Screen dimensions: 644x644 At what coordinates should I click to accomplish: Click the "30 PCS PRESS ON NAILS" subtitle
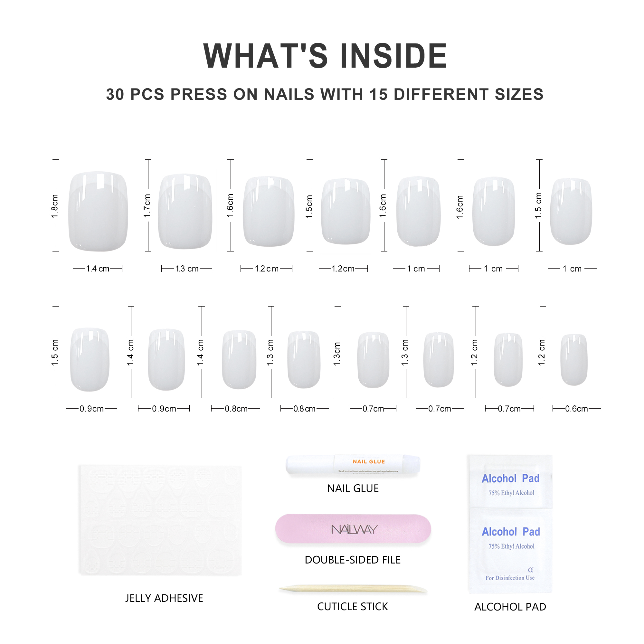click(x=325, y=94)
